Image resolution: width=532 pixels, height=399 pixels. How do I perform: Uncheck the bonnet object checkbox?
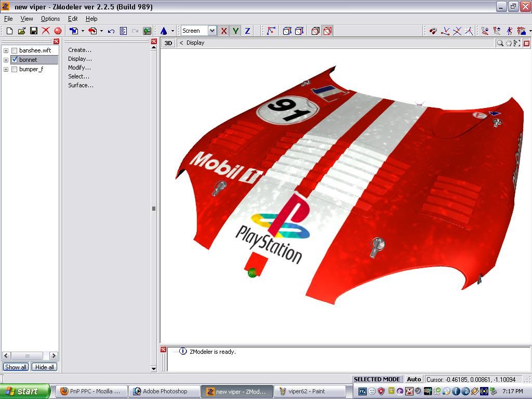point(15,60)
